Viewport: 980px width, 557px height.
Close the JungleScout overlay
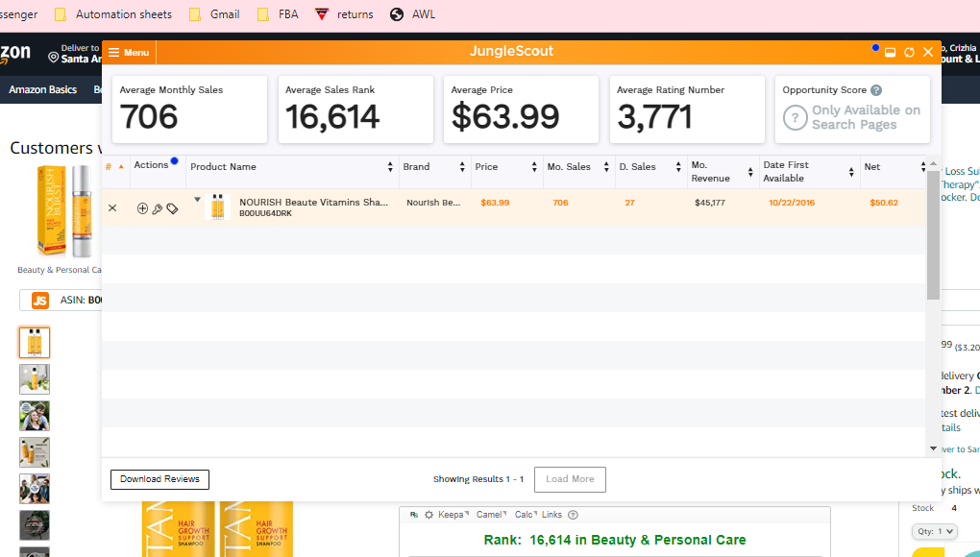coord(928,53)
